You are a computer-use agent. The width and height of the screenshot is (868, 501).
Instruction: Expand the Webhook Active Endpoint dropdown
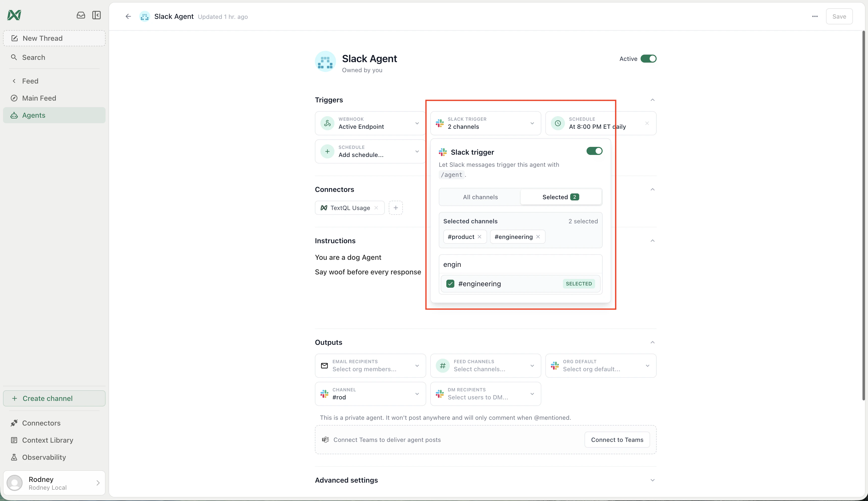(417, 123)
